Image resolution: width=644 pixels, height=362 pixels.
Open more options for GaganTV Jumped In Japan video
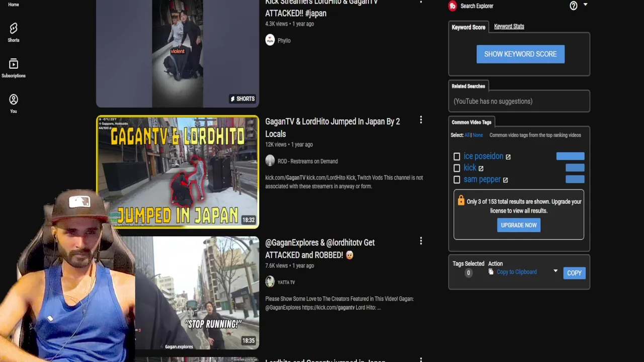[421, 120]
